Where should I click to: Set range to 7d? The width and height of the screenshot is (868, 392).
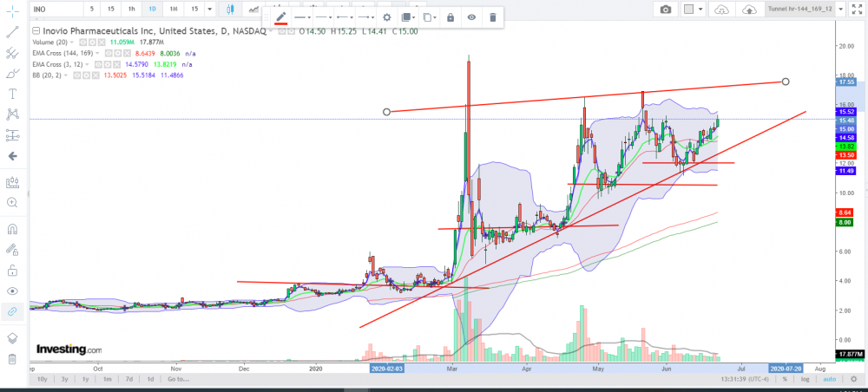(x=129, y=379)
